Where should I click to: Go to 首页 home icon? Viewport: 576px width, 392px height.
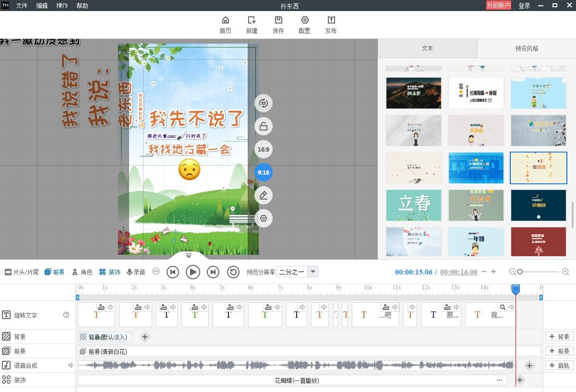point(225,24)
